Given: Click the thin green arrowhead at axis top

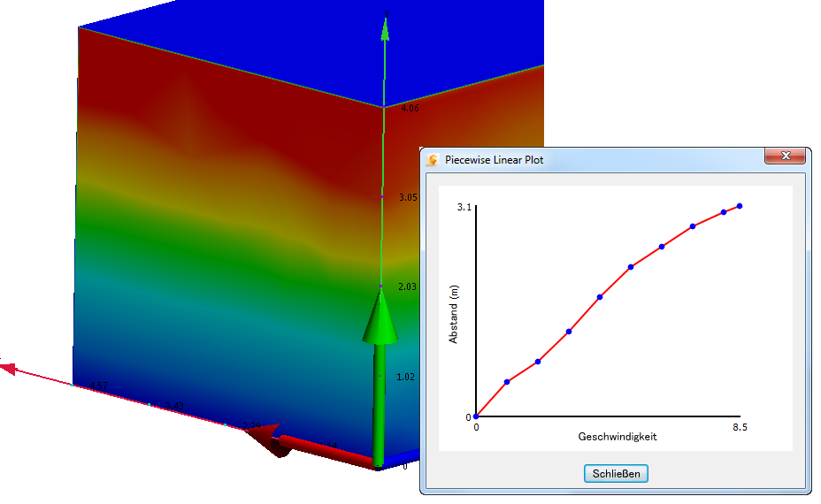Looking at the screenshot, I should click(386, 29).
